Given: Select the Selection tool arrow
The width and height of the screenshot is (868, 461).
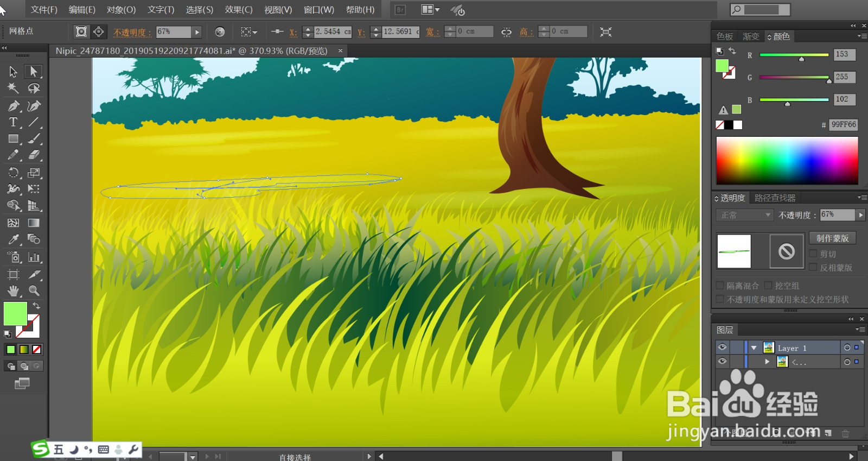Looking at the screenshot, I should pyautogui.click(x=14, y=72).
